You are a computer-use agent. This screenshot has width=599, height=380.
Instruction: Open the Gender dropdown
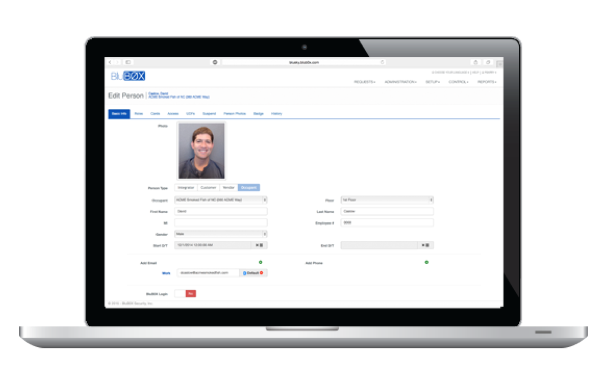(x=221, y=234)
